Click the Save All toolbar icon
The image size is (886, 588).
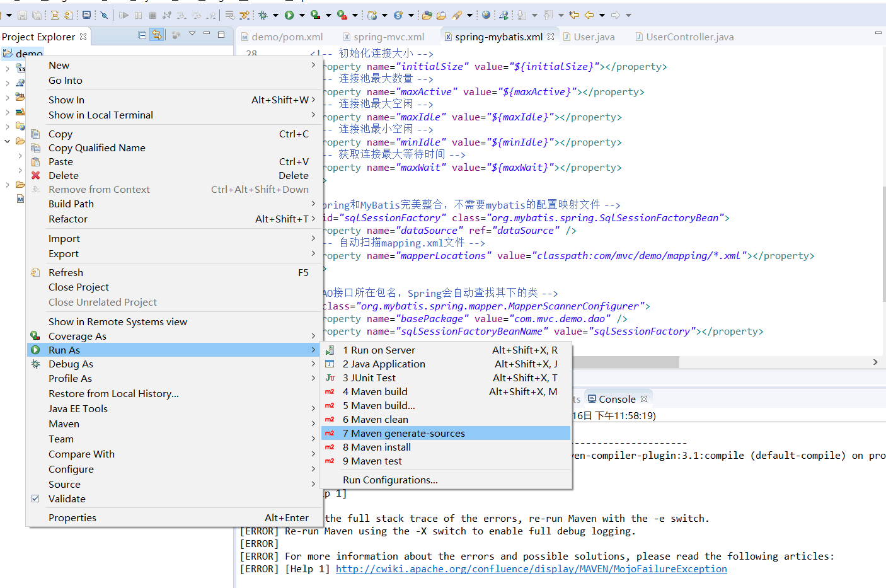pyautogui.click(x=37, y=14)
